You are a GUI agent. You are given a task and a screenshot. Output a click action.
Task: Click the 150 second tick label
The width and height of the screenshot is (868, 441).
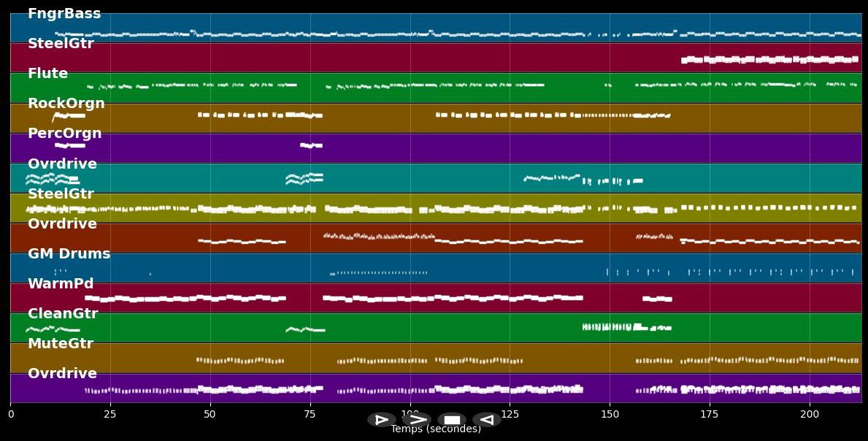610,415
